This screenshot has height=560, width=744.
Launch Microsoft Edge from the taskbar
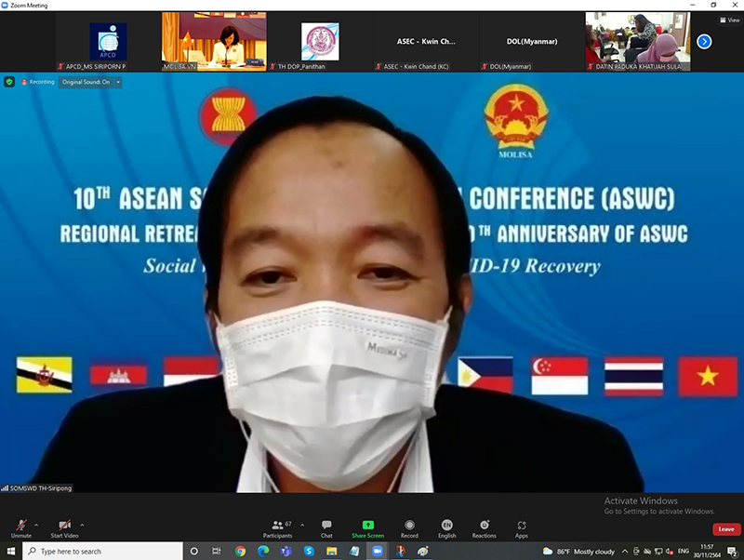tap(263, 551)
